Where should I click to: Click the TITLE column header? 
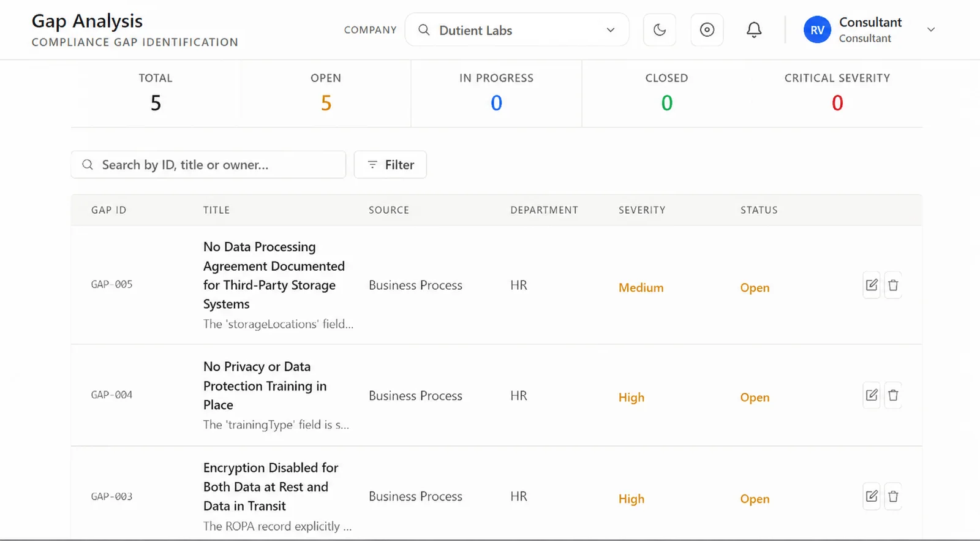(x=216, y=210)
